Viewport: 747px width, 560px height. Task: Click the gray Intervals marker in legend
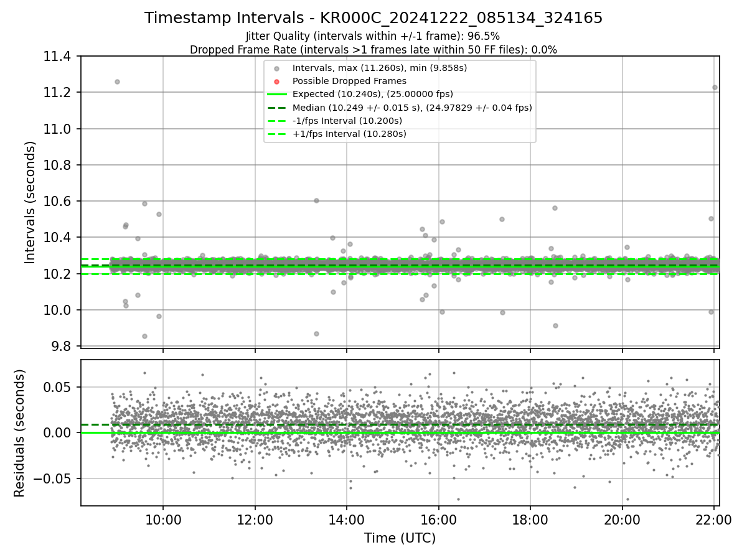[276, 68]
